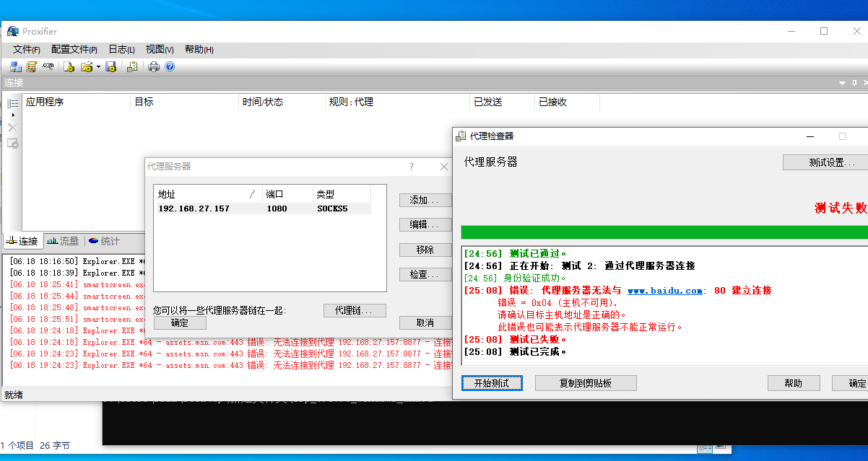Click the '[24:56] 身份验证成功' log line
Viewport: 868px width, 461px height.
point(515,278)
